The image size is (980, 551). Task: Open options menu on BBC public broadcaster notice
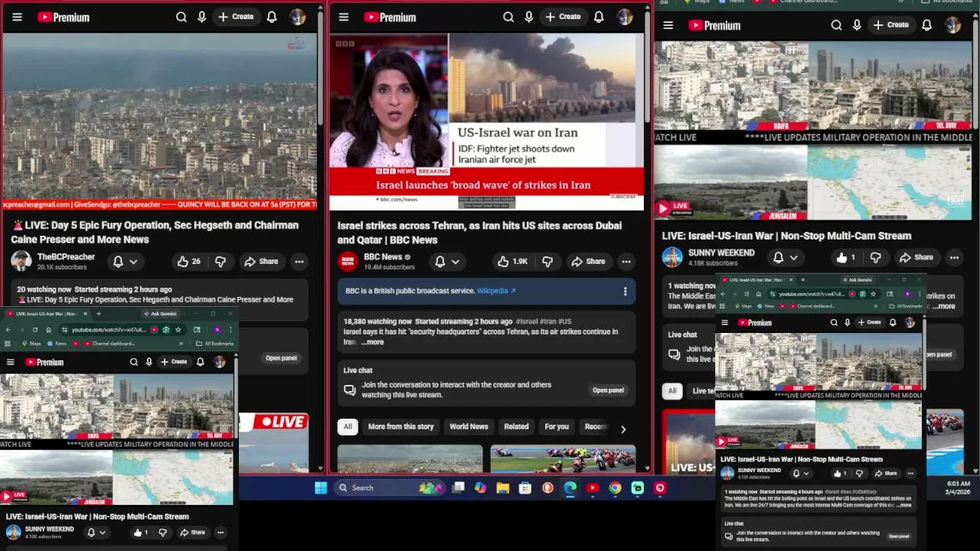click(625, 291)
